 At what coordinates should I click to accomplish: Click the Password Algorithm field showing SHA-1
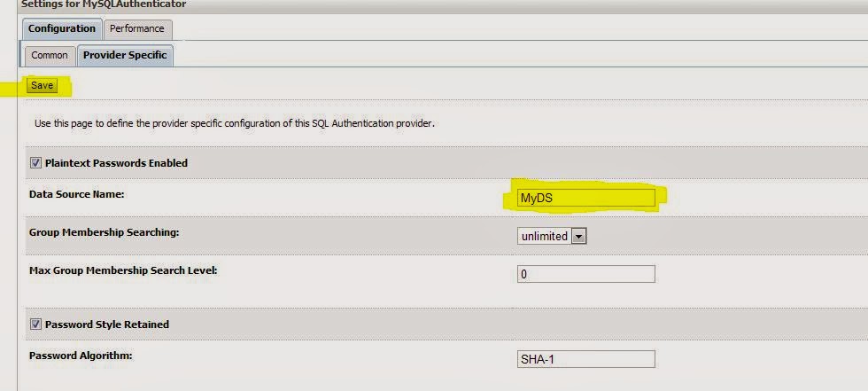[x=586, y=359]
